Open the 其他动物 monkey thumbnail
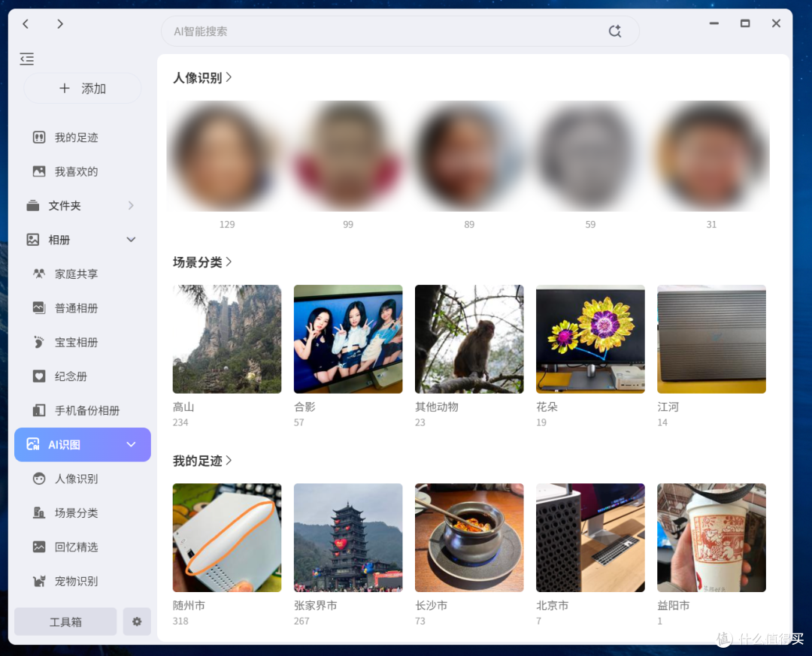812x656 pixels. pos(469,339)
